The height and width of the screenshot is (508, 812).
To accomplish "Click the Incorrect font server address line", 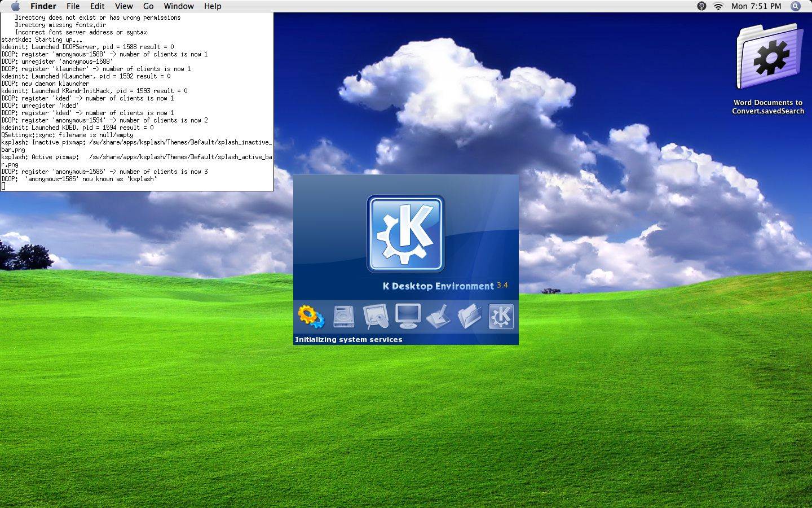I will 81,32.
